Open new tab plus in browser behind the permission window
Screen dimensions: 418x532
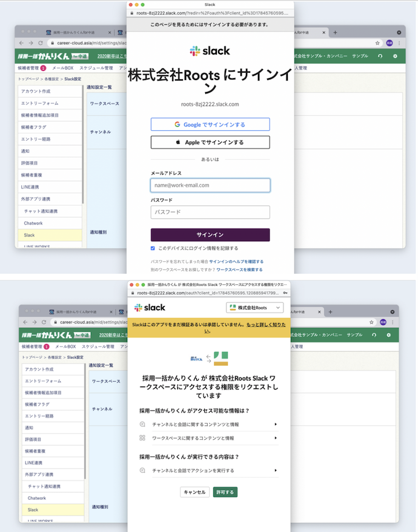pos(331,312)
